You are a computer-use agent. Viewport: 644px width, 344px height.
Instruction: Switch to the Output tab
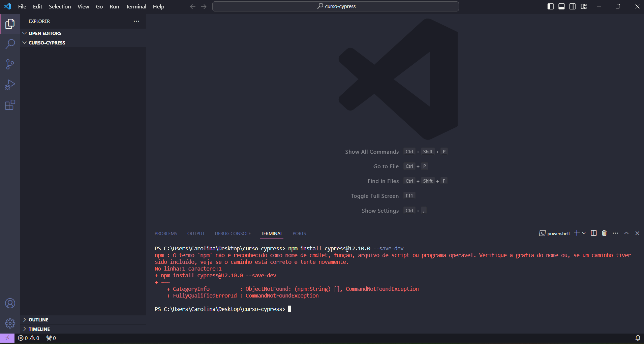pyautogui.click(x=196, y=233)
